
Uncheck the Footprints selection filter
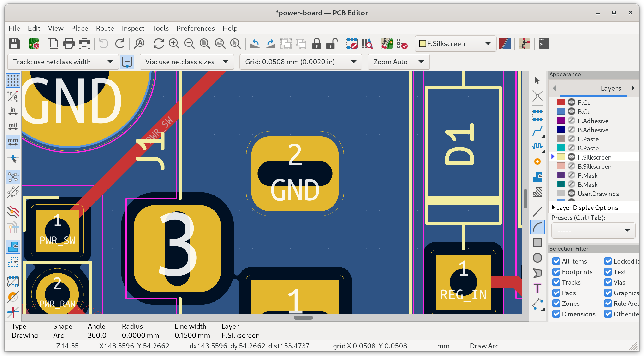pos(556,272)
